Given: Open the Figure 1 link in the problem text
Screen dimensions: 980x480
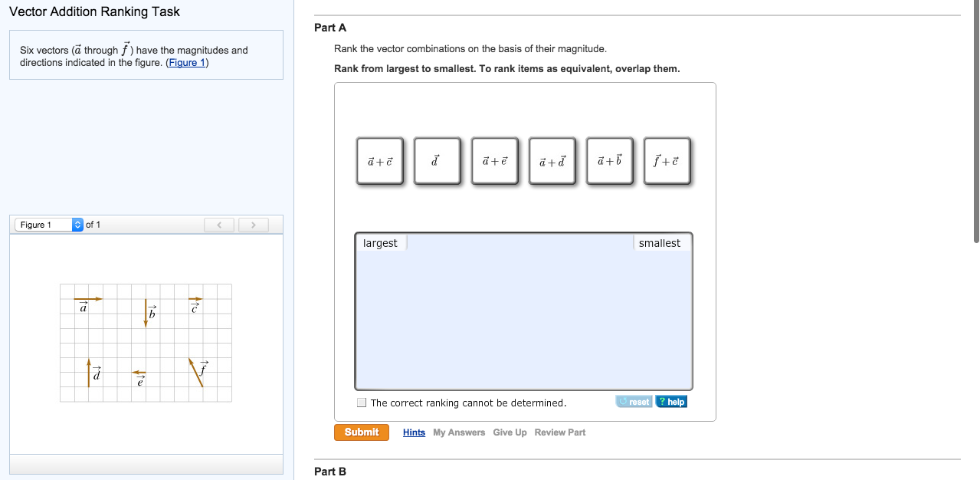Looking at the screenshot, I should tap(187, 62).
